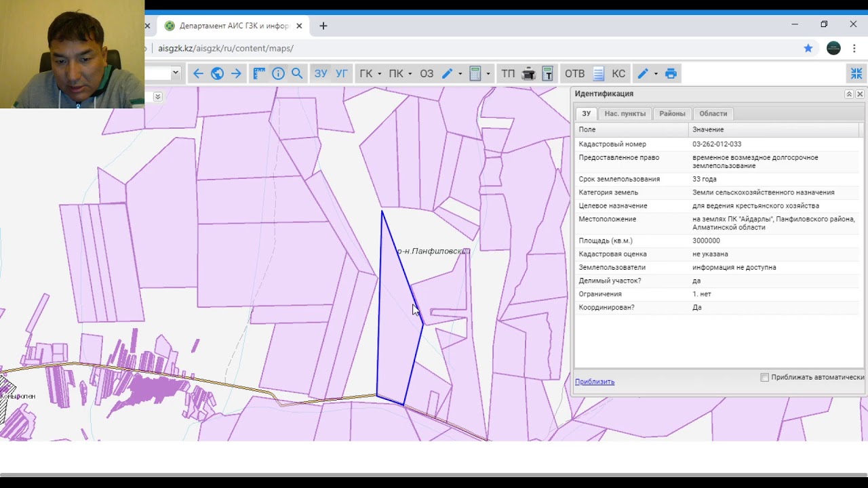Click the ОЗ toolbar button
The width and height of the screenshot is (868, 488).
(x=427, y=74)
